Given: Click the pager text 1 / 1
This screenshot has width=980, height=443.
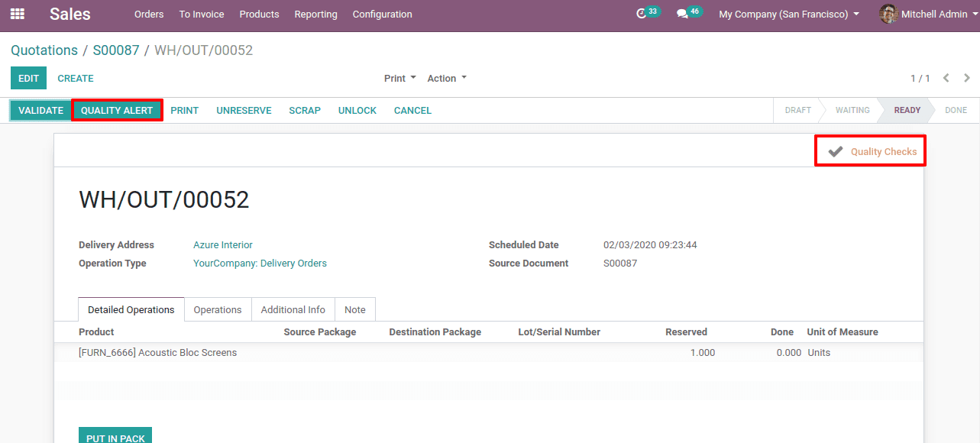Looking at the screenshot, I should point(920,79).
